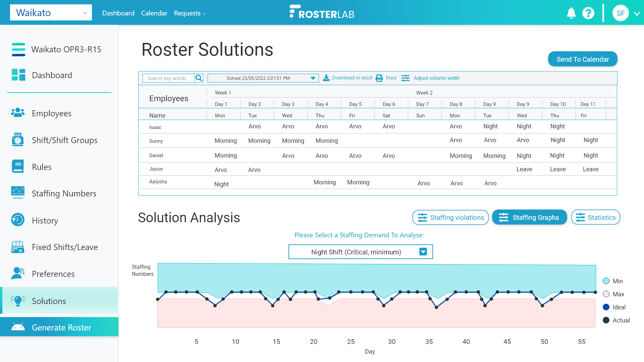Select the Max legend toggle in graph
Image resolution: width=644 pixels, height=362 pixels.
coord(605,294)
